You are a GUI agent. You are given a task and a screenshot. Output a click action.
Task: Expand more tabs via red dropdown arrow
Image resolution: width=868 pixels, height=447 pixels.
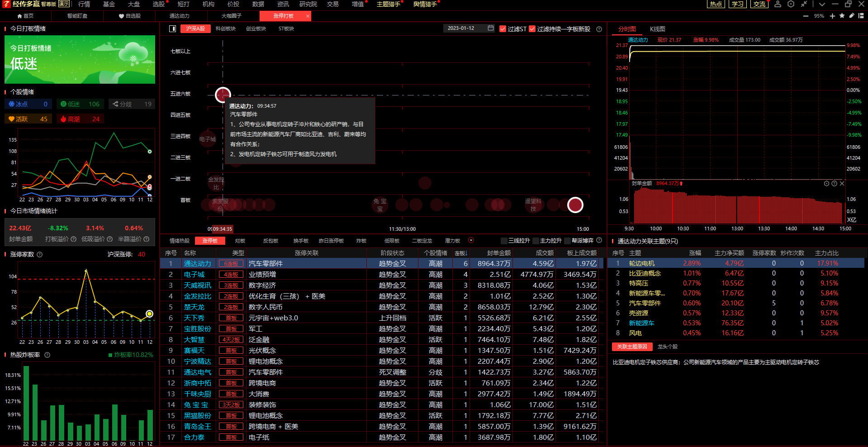471,240
